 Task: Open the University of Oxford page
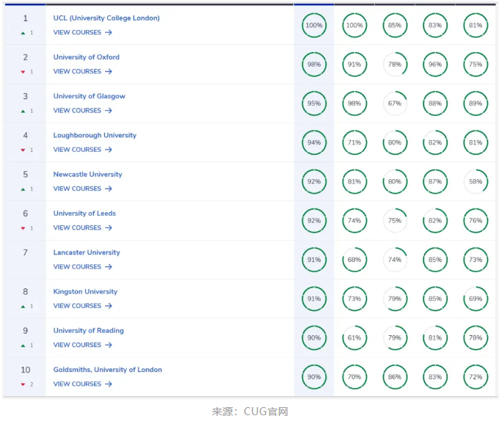tap(87, 57)
